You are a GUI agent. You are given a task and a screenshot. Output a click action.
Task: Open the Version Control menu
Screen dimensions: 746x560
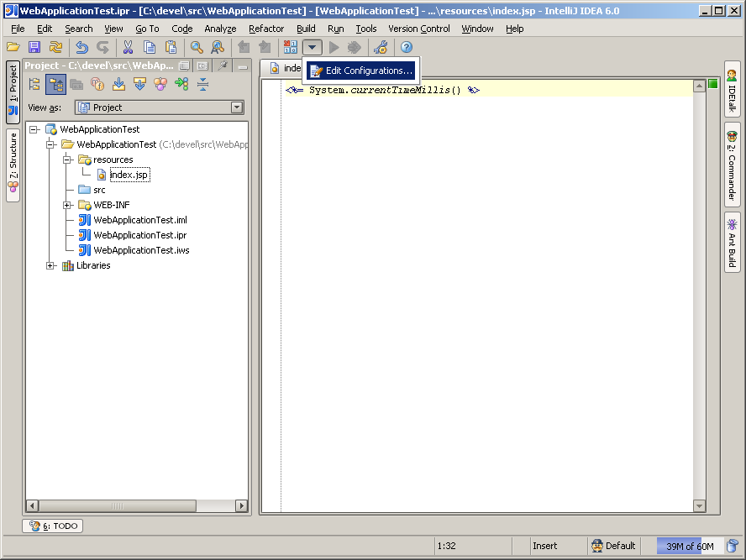coord(418,29)
